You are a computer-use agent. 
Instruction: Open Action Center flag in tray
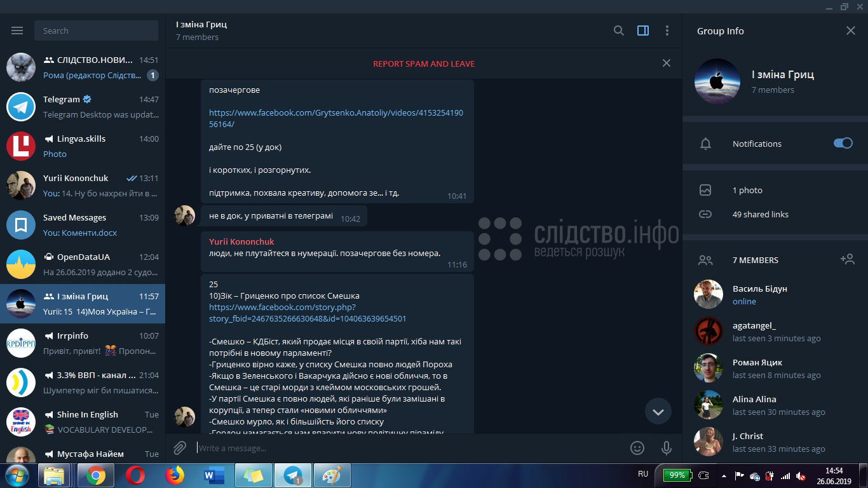739,476
